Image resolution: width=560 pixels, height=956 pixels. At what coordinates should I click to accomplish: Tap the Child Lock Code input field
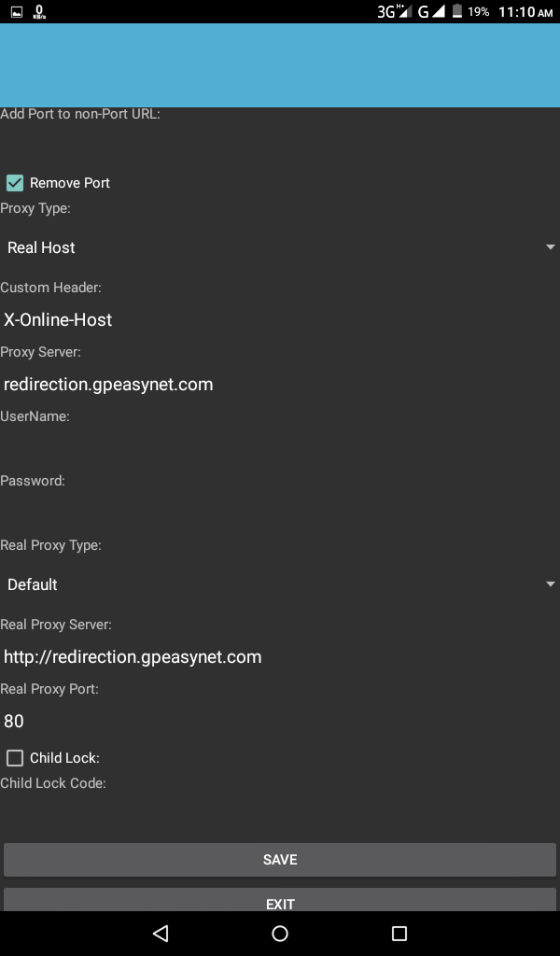[280, 810]
